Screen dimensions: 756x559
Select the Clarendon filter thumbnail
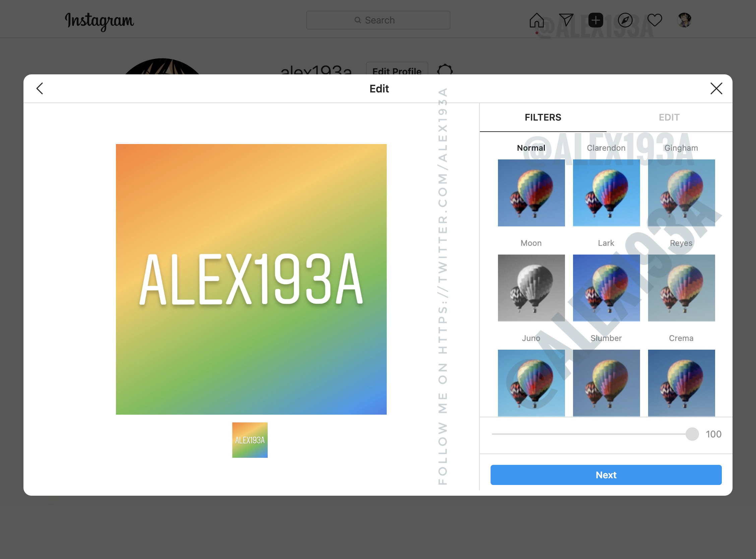[x=606, y=193]
